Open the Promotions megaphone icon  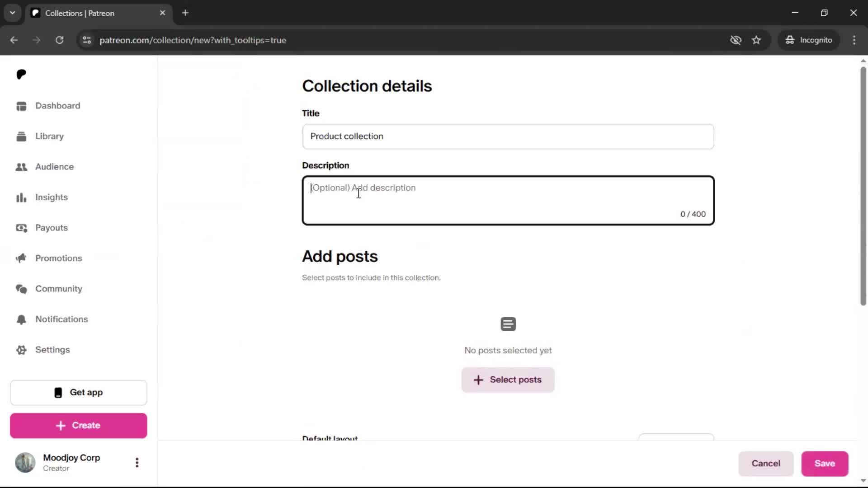(21, 258)
